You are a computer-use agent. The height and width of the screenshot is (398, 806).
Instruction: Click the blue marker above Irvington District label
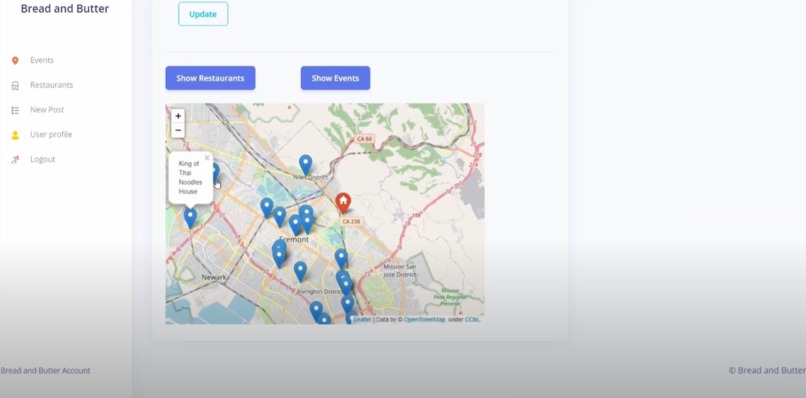[300, 272]
